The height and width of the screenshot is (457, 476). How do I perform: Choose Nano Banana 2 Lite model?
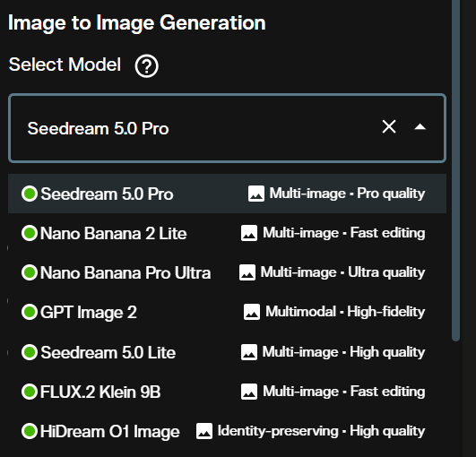227,233
